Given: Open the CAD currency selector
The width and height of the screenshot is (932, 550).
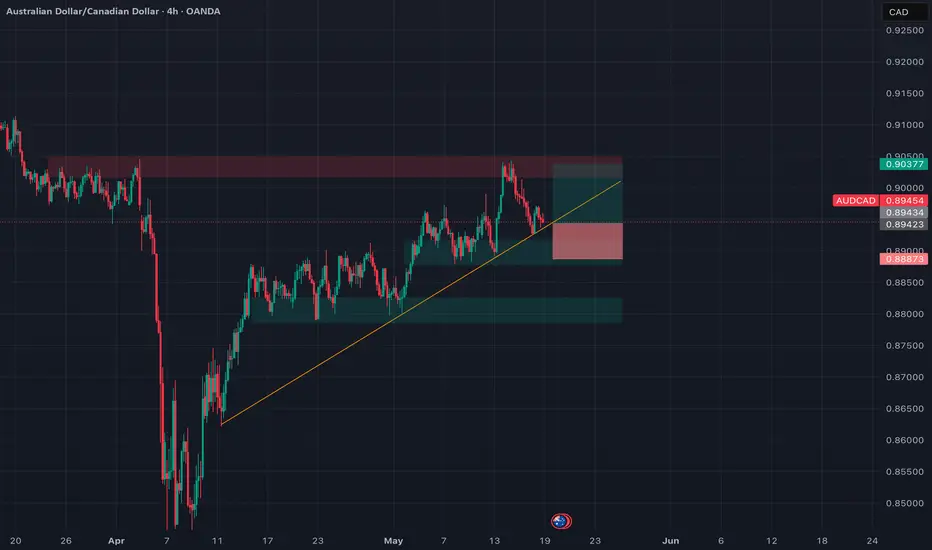Looking at the screenshot, I should pyautogui.click(x=903, y=12).
